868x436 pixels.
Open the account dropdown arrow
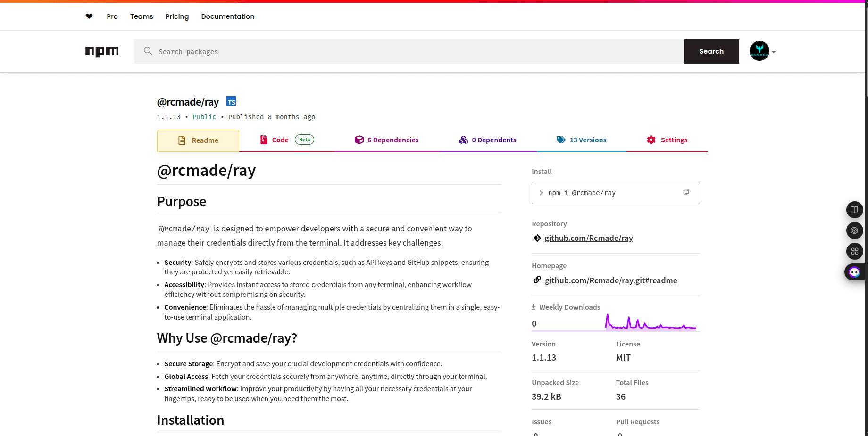774,51
